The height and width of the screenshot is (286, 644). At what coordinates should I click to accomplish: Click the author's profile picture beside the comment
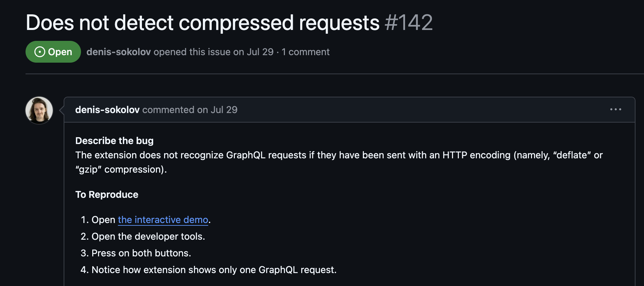(x=39, y=110)
